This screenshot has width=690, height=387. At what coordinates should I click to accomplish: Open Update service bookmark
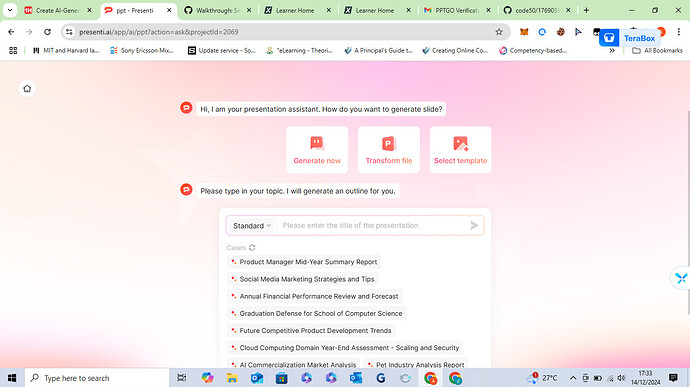coord(222,51)
